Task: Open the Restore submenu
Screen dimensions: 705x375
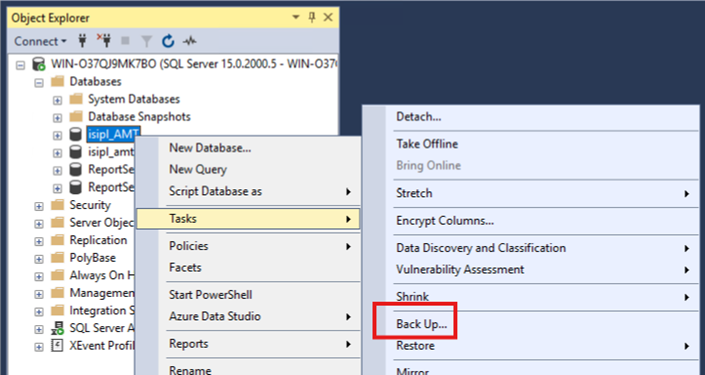Action: pos(531,345)
